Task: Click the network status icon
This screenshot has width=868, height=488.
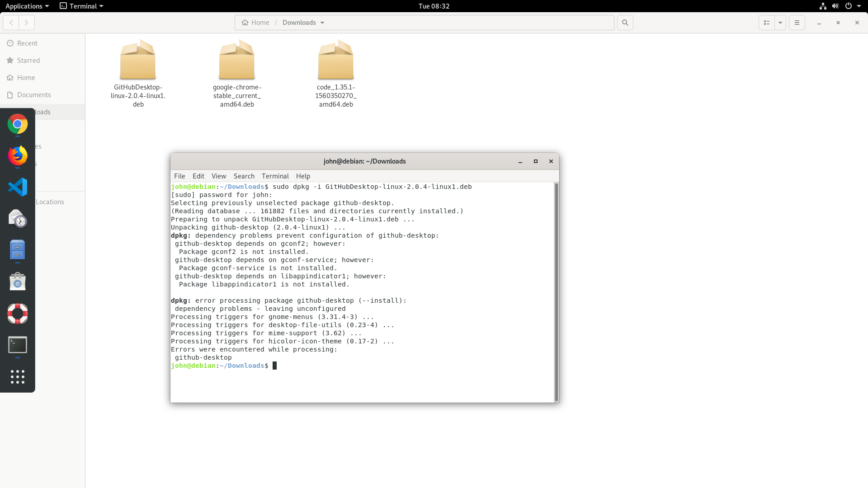Action: point(823,6)
